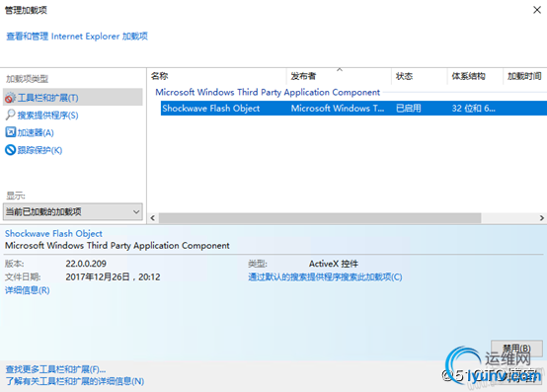Screen dimensions: 547x392
Task: Open 查找更多工具栏和扩展(F) link
Action: [x=55, y=369]
